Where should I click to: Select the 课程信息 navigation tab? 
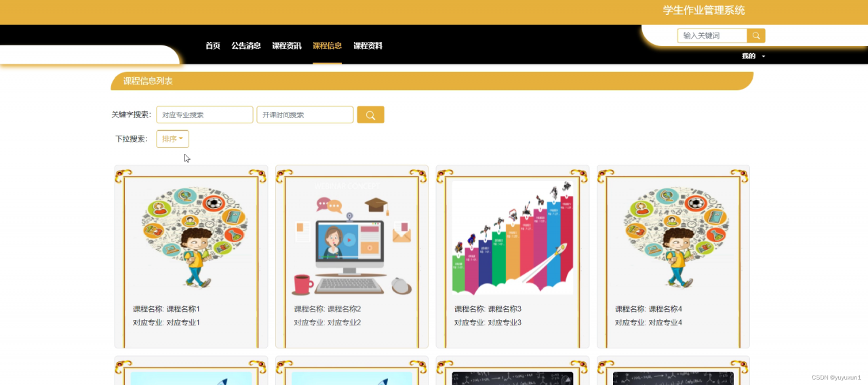click(x=328, y=46)
